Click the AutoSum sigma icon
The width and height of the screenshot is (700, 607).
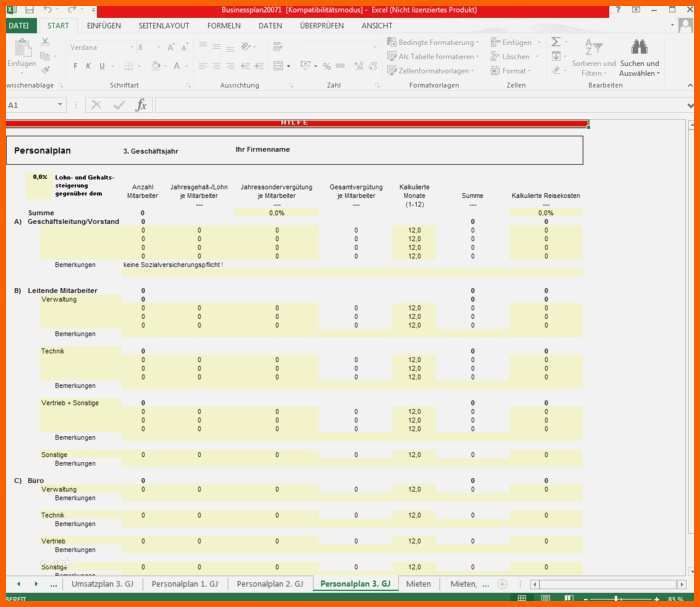point(555,42)
